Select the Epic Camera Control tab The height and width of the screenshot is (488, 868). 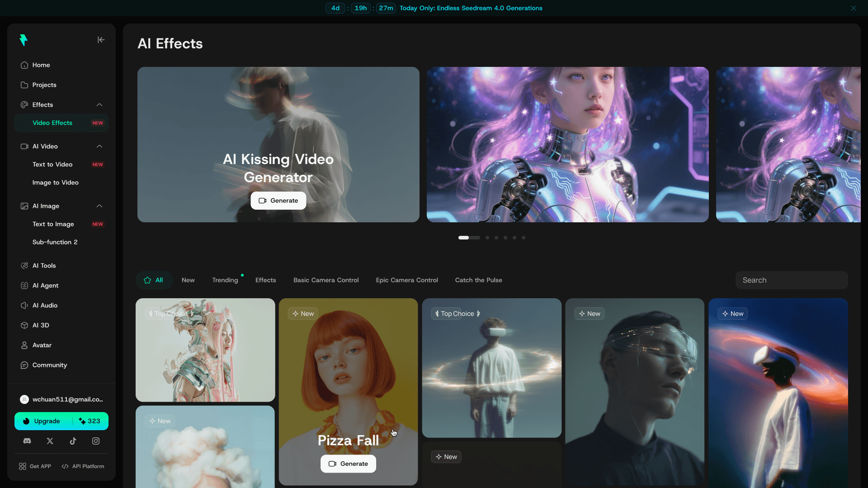click(406, 280)
